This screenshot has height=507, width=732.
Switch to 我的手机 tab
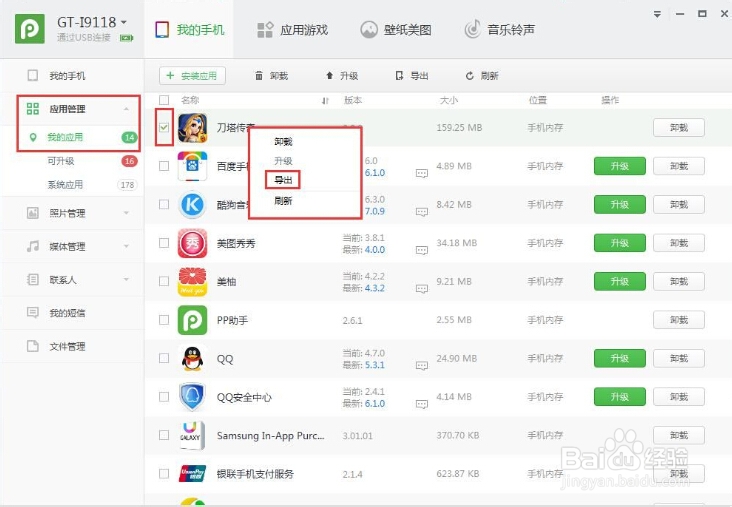point(190,30)
